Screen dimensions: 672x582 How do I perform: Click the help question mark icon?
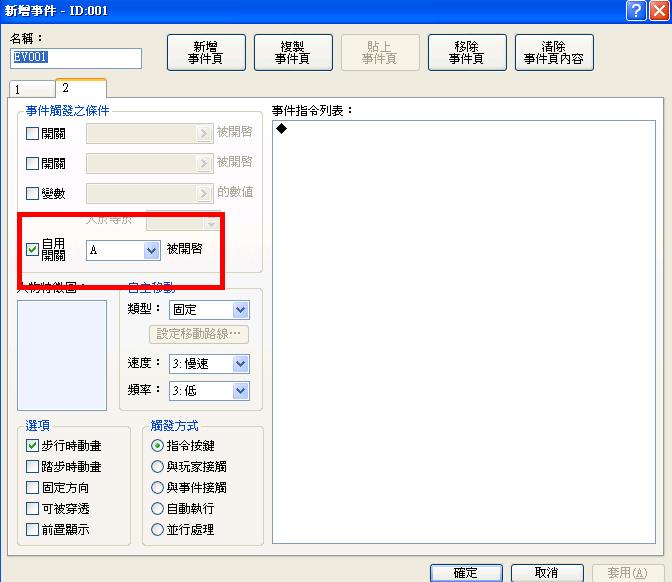[x=636, y=10]
